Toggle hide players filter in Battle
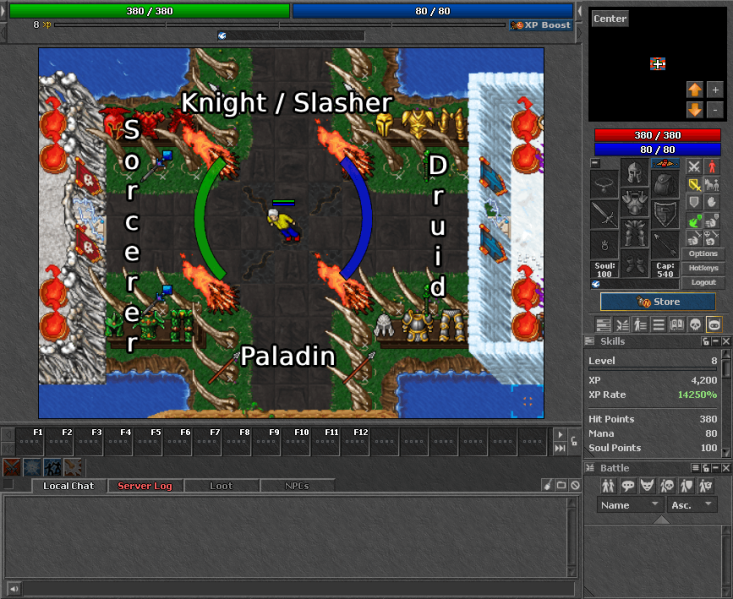Screen dimensions: 733x599 pyautogui.click(x=608, y=486)
